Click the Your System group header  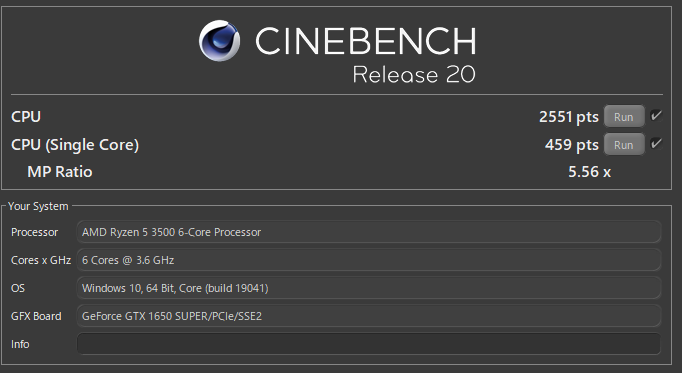coord(38,206)
